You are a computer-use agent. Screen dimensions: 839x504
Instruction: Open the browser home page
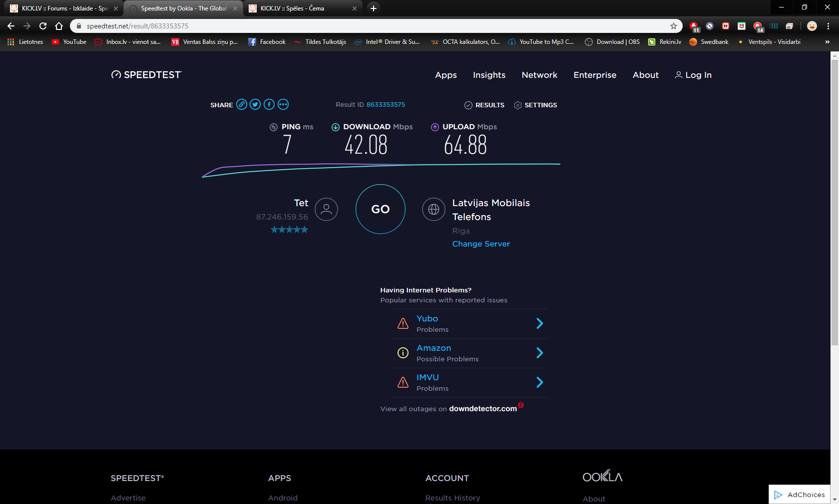pos(59,26)
